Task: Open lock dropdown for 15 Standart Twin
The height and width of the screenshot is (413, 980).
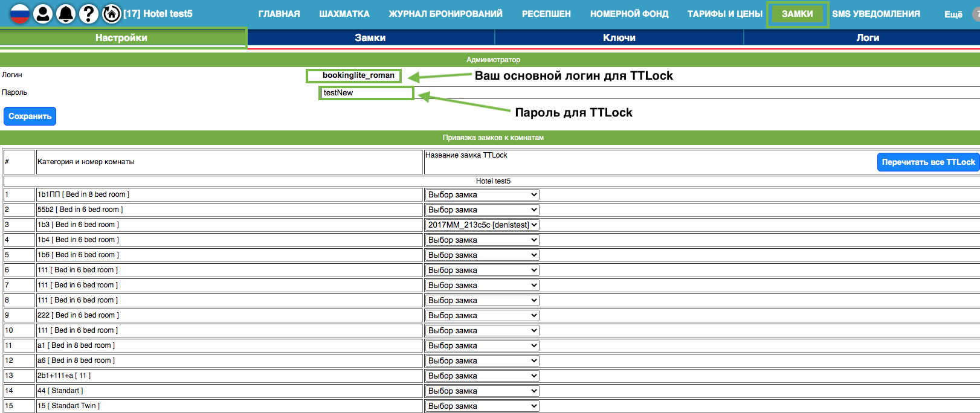Action: point(482,406)
